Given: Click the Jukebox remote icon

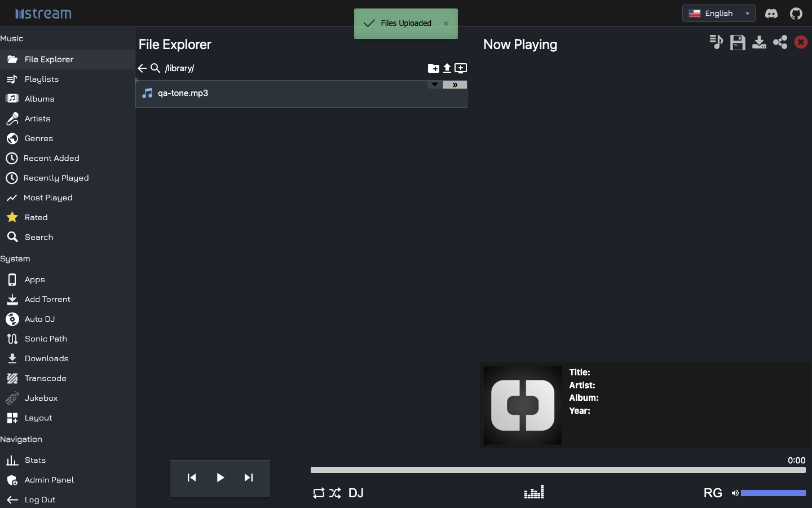Looking at the screenshot, I should (x=12, y=398).
